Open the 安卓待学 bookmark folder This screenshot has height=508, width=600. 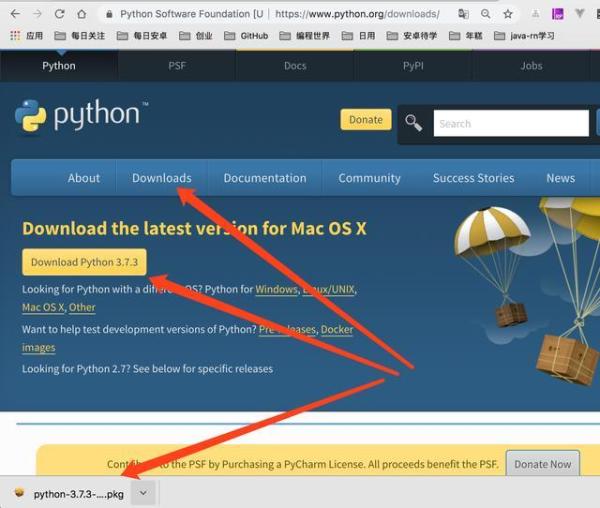(412, 36)
